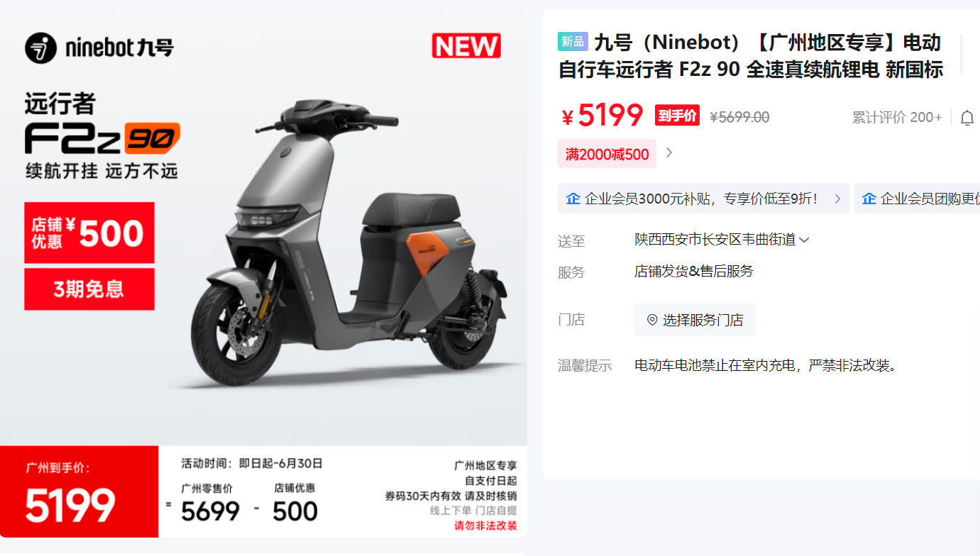Click the 新品 tag beside product title
This screenshot has height=556, width=980.
pos(573,42)
